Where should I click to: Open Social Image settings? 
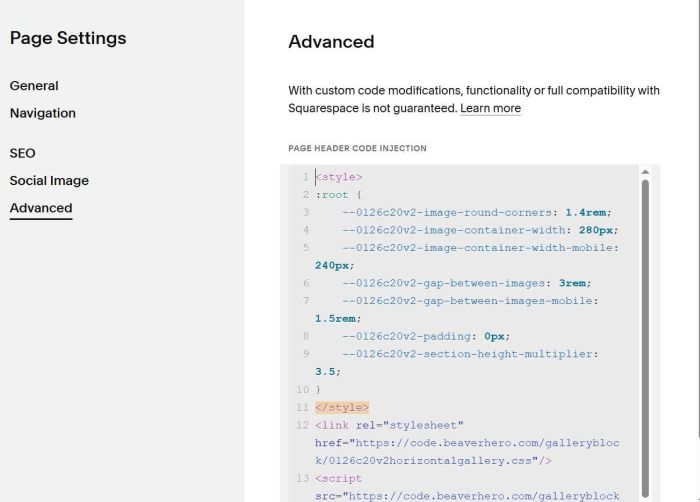point(49,181)
